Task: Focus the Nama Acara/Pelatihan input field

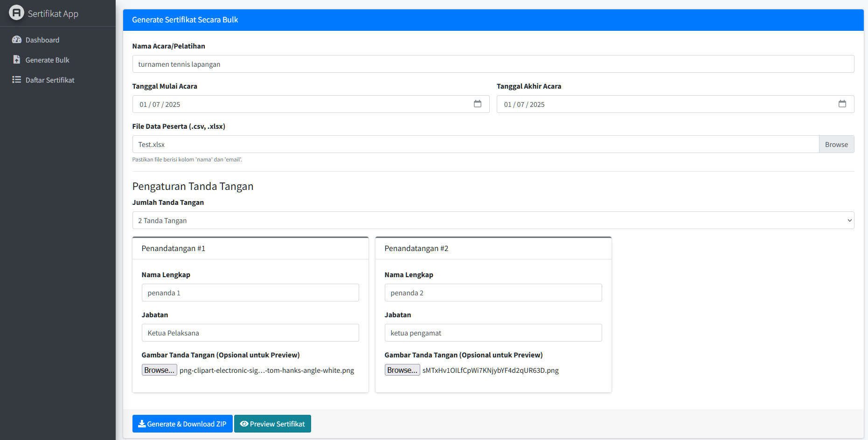Action: 493,64
